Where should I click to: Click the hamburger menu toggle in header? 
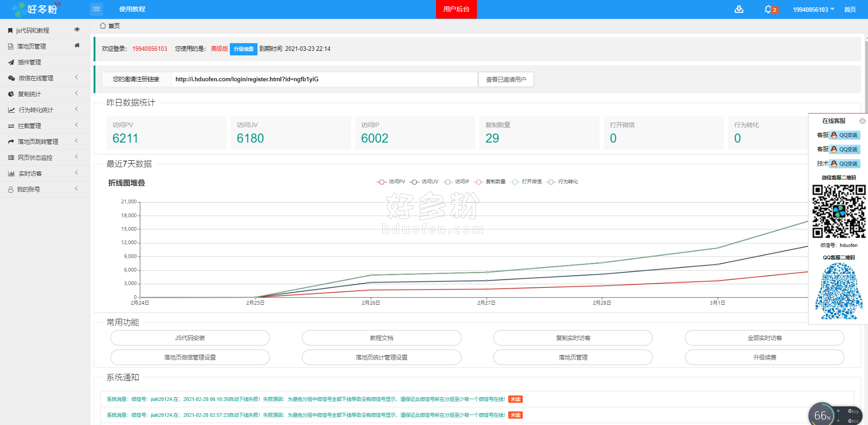96,9
